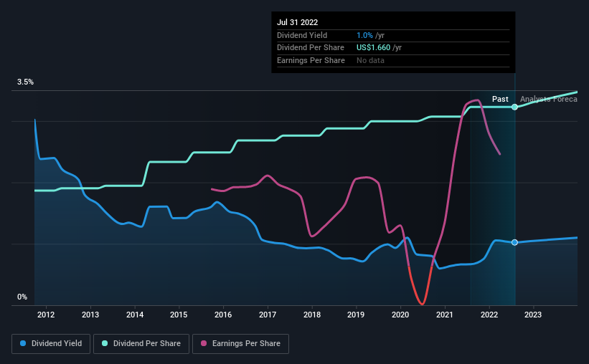The width and height of the screenshot is (589, 364).
Task: Click the teal Dividend Per Share legend dot
Action: (x=105, y=343)
